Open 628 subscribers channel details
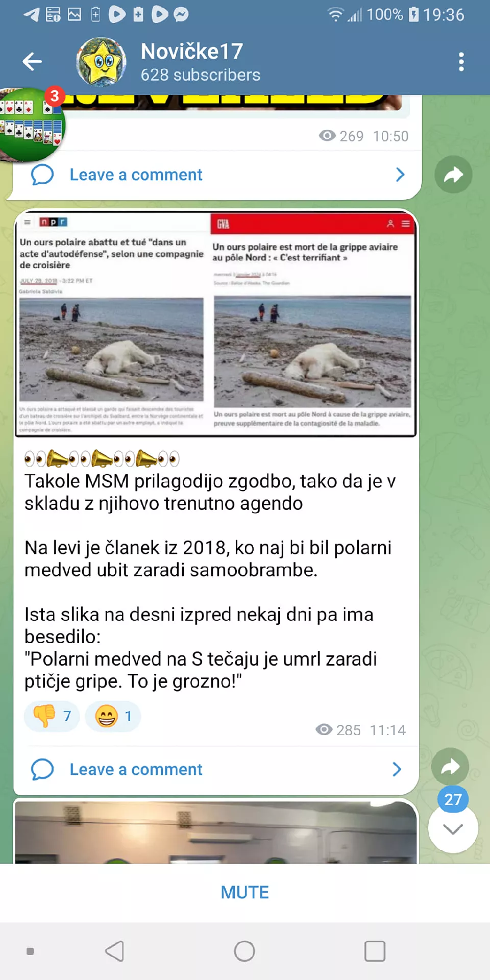Viewport: 490px width, 980px height. pos(201,75)
